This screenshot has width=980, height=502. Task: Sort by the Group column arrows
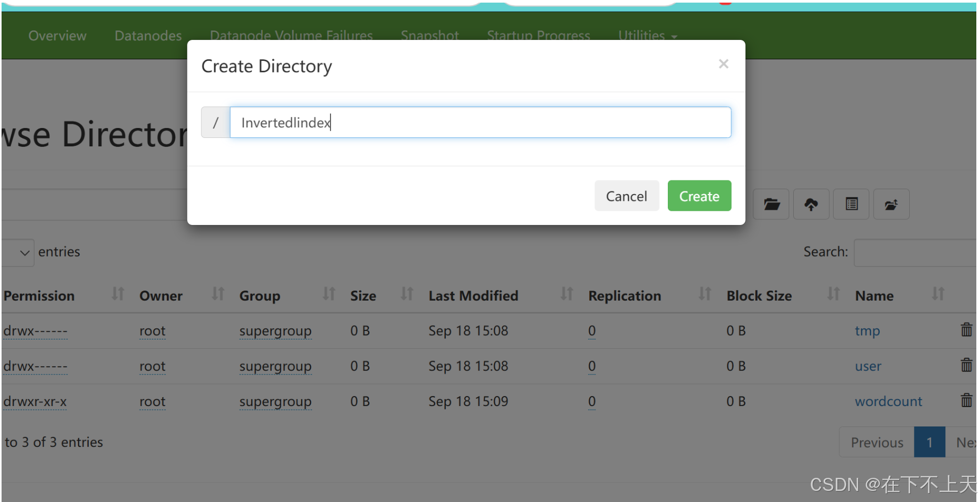(x=329, y=294)
